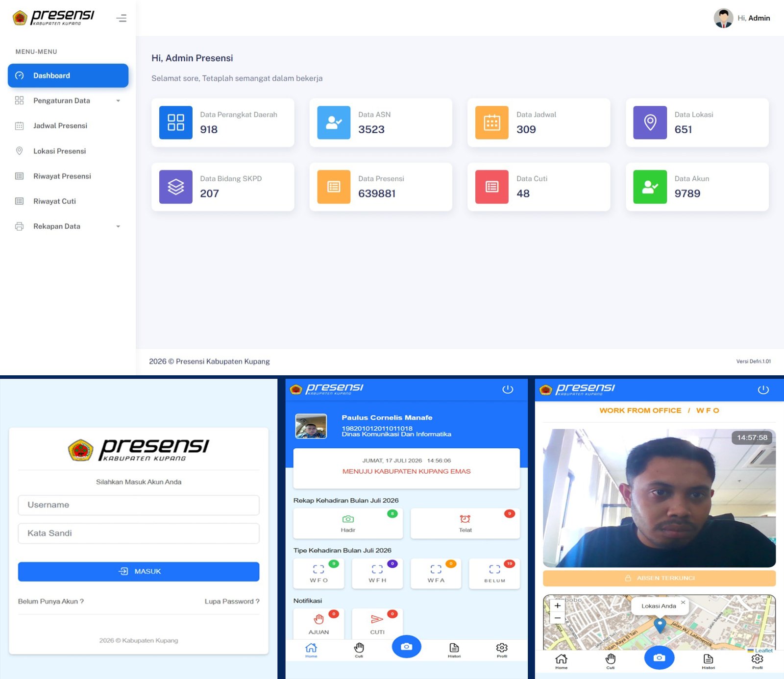The width and height of the screenshot is (784, 679).
Task: Open the CUTI notification card
Action: tap(377, 624)
